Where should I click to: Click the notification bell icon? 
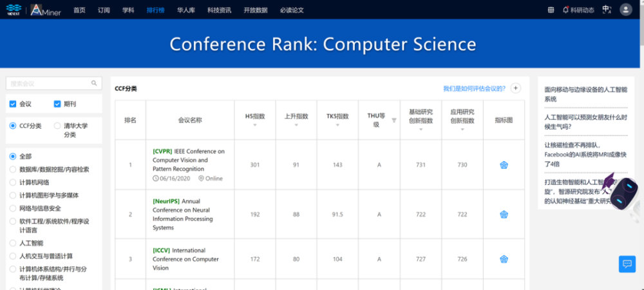pos(565,10)
